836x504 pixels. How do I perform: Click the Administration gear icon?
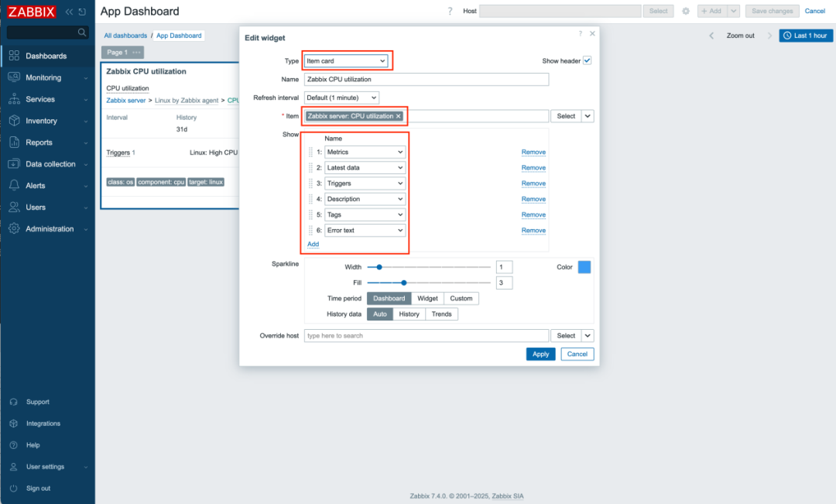click(14, 229)
